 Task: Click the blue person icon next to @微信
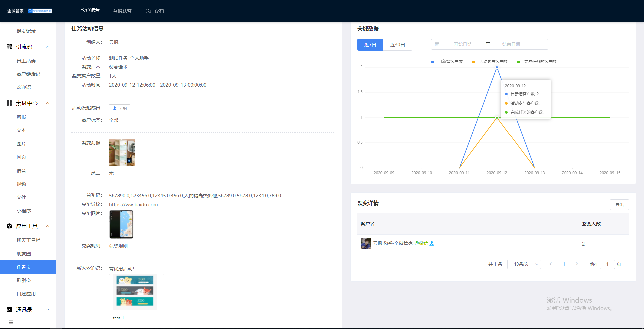(x=432, y=243)
